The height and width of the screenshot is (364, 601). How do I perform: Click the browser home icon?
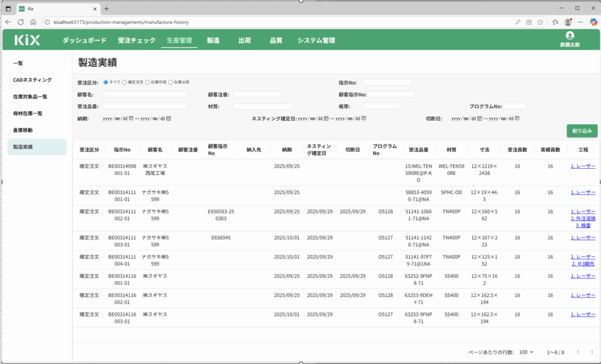coord(33,22)
